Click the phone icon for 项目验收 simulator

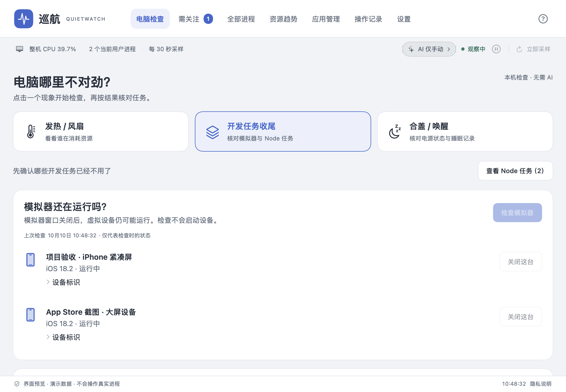tap(30, 260)
